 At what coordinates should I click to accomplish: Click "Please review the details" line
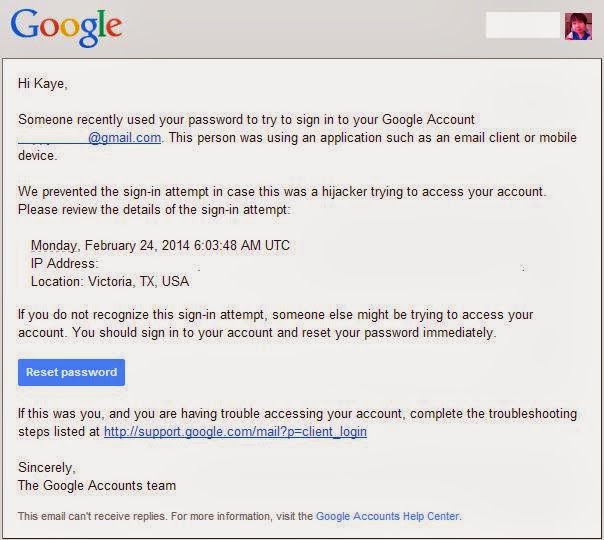tap(154, 210)
